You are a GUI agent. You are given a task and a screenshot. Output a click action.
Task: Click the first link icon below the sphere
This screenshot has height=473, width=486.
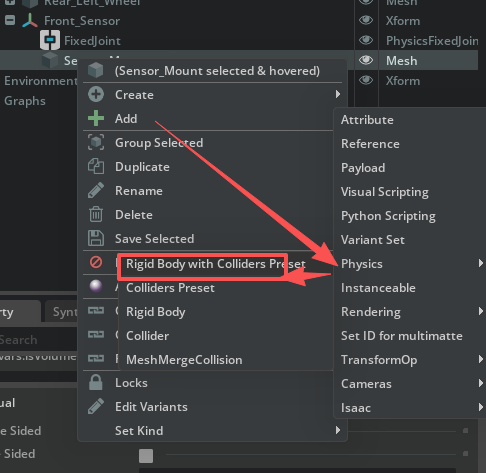[x=96, y=311]
